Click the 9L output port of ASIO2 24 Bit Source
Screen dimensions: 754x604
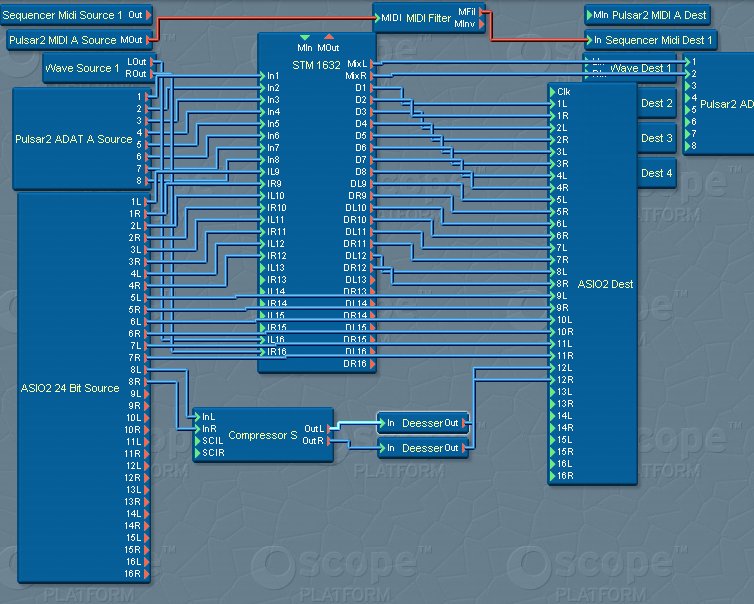coord(146,394)
